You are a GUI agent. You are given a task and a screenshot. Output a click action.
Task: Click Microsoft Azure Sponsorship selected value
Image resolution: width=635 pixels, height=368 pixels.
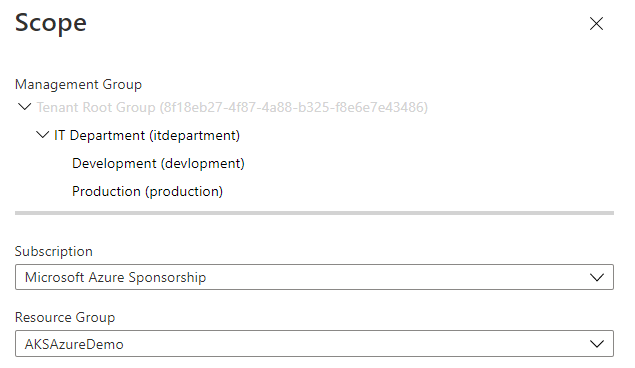(115, 277)
